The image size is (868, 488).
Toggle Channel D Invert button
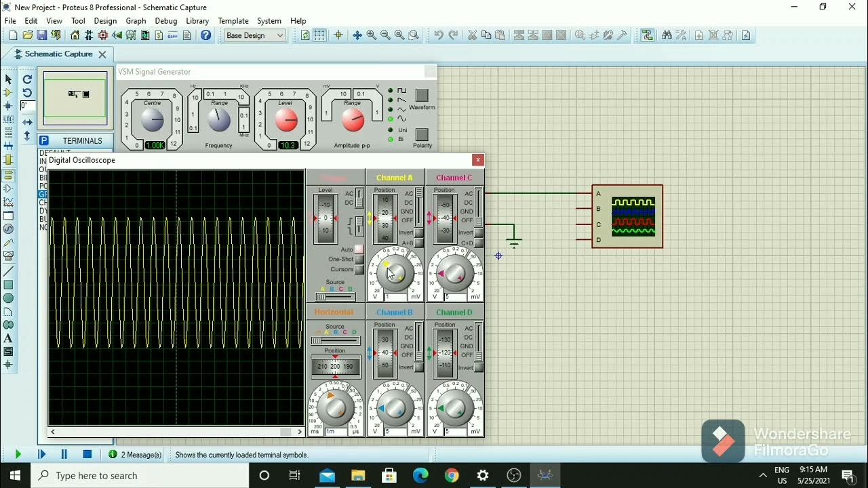479,367
